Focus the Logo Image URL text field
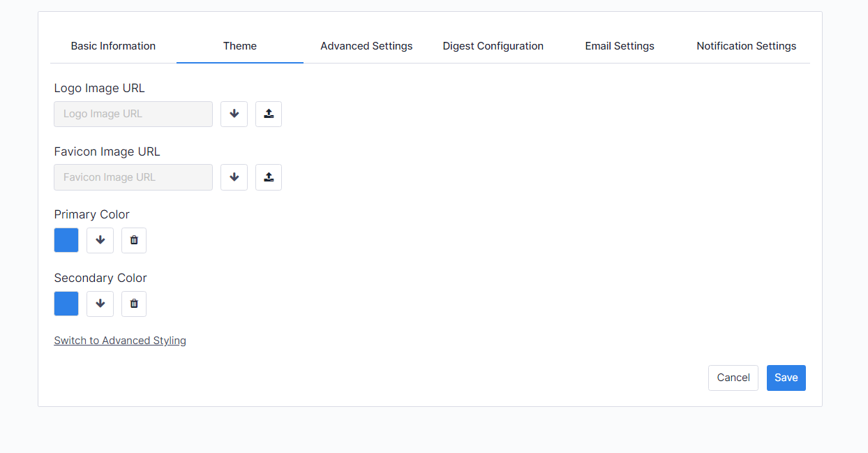 point(133,114)
